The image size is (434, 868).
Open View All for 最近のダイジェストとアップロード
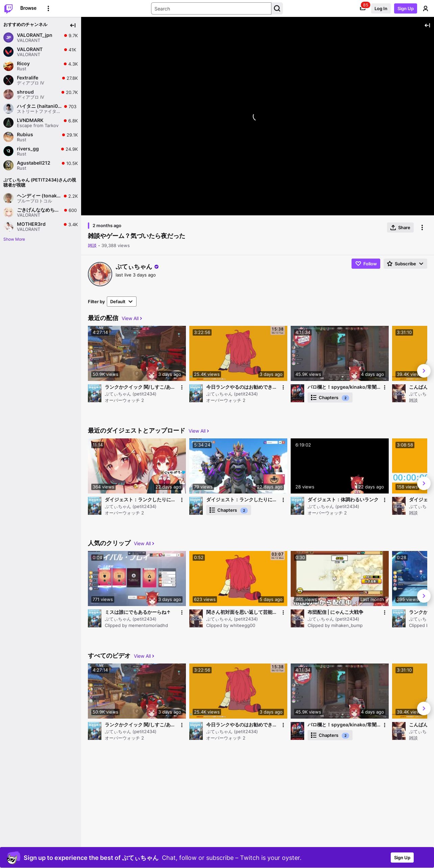point(199,431)
